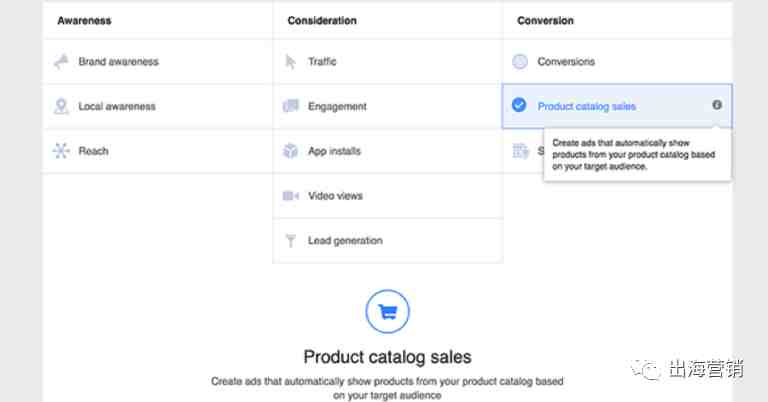This screenshot has width=768, height=402.
Task: Click the partly hidden store icon below Product catalog sales
Action: (520, 151)
